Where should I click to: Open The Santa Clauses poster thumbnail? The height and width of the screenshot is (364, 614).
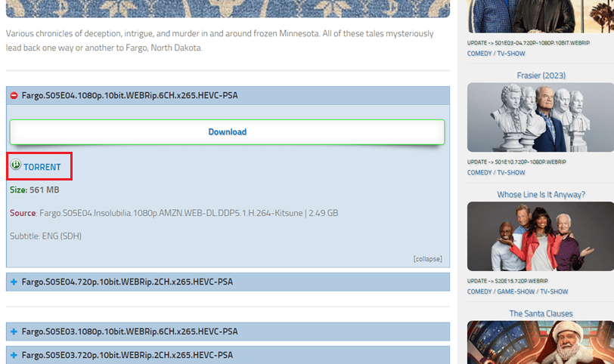tap(541, 343)
